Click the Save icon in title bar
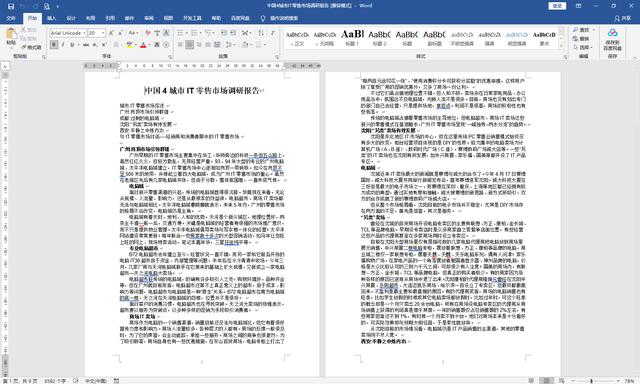This screenshot has height=384, width=640. point(11,6)
